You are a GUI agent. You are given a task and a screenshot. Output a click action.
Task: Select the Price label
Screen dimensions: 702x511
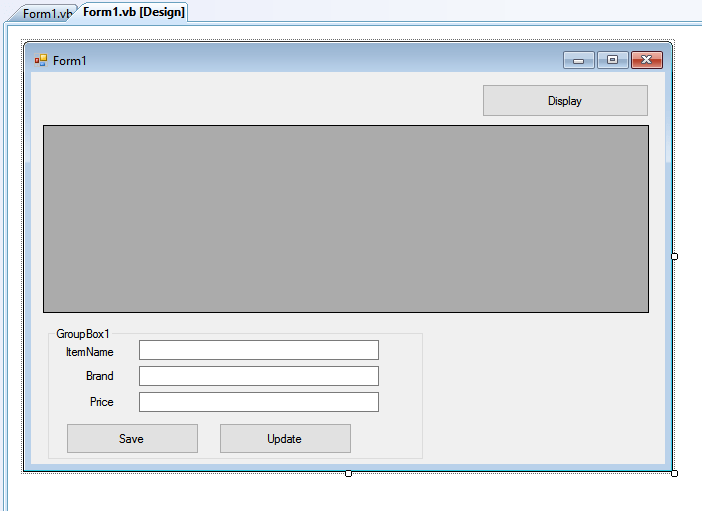102,402
